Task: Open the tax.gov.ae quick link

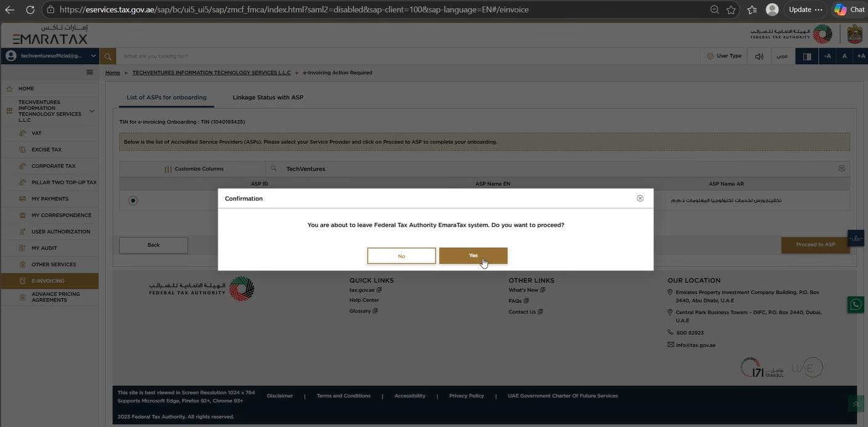Action: 365,290
